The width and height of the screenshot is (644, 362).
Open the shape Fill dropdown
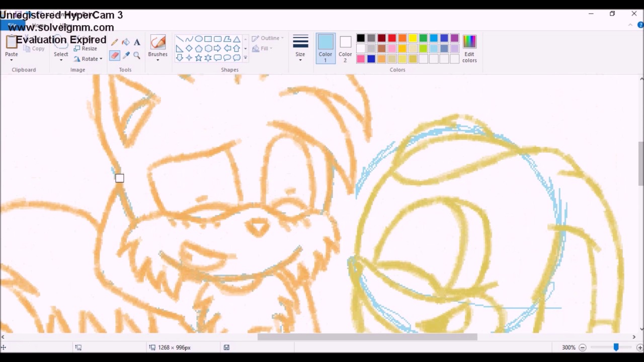pos(262,49)
